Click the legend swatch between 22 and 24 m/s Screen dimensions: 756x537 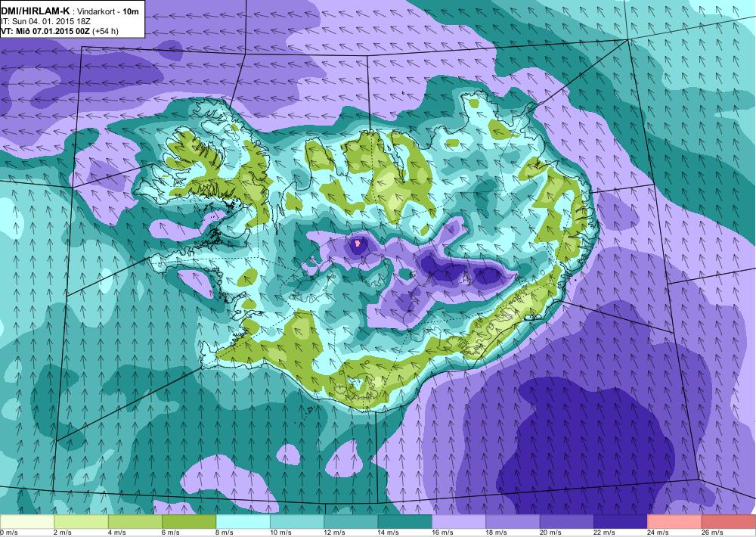pos(621,522)
